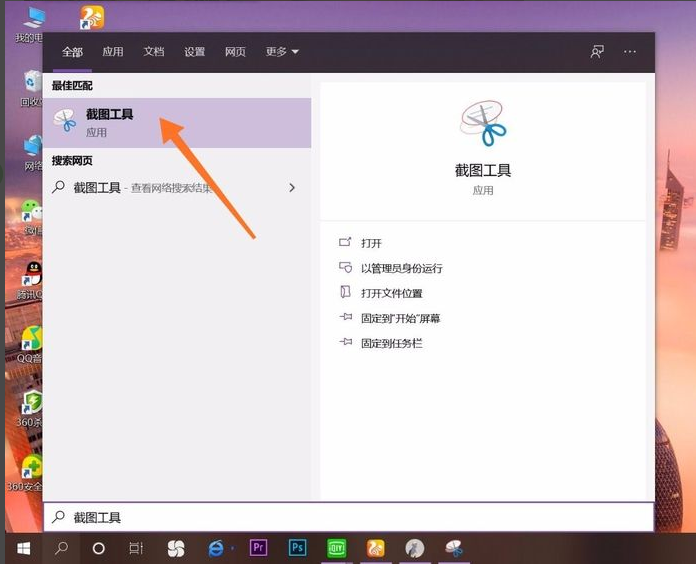Viewport: 696px width, 564px height.
Task: Switch to the 文档 tab
Action: point(154,52)
